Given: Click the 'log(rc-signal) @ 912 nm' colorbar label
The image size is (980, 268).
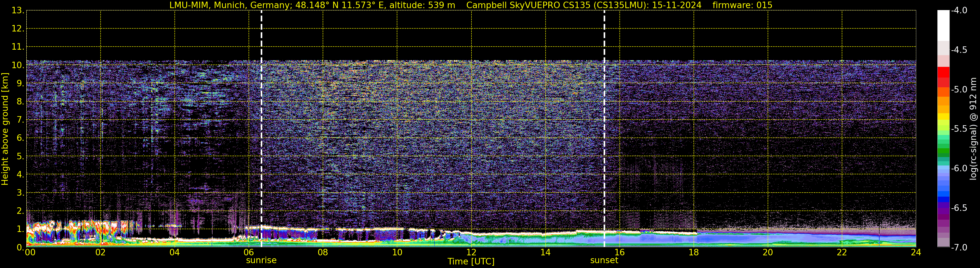Looking at the screenshot, I should [973, 129].
